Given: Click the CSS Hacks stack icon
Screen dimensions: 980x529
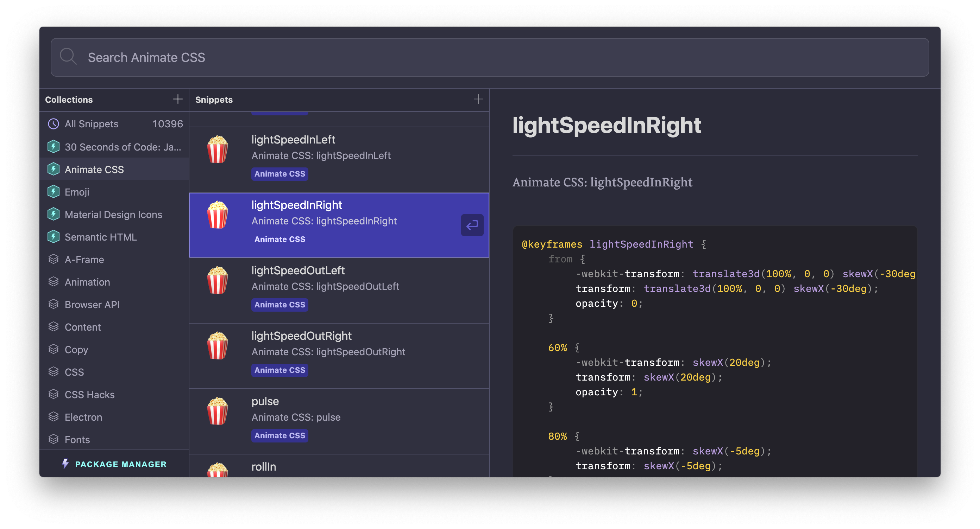Looking at the screenshot, I should pyautogui.click(x=53, y=394).
